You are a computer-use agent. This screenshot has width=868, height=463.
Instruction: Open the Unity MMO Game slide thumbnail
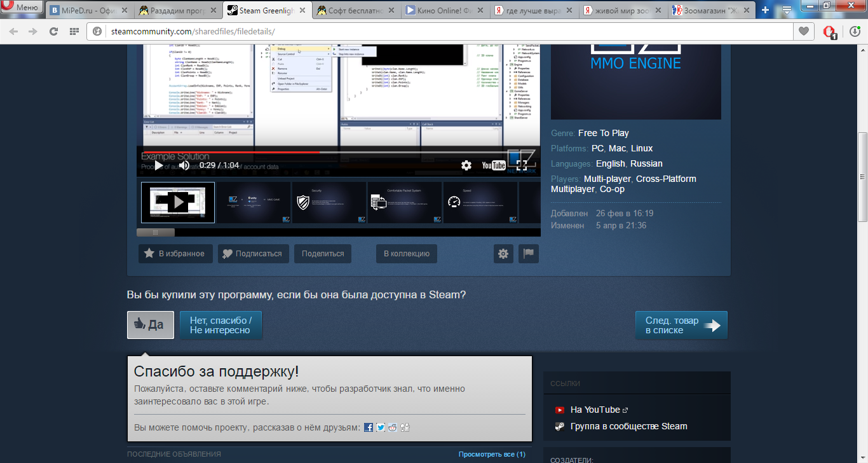point(253,202)
